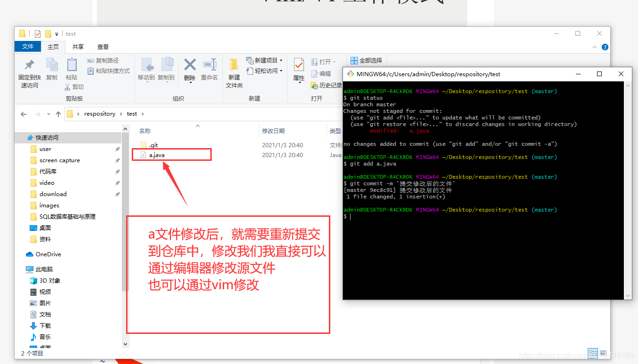Open the File (文件) menu tab
Image resolution: width=638 pixels, height=364 pixels.
coord(28,47)
